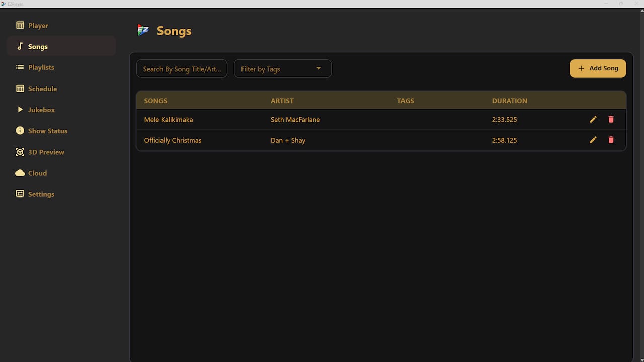Click the Cloud icon in sidebar
This screenshot has height=362, width=644.
(20, 173)
